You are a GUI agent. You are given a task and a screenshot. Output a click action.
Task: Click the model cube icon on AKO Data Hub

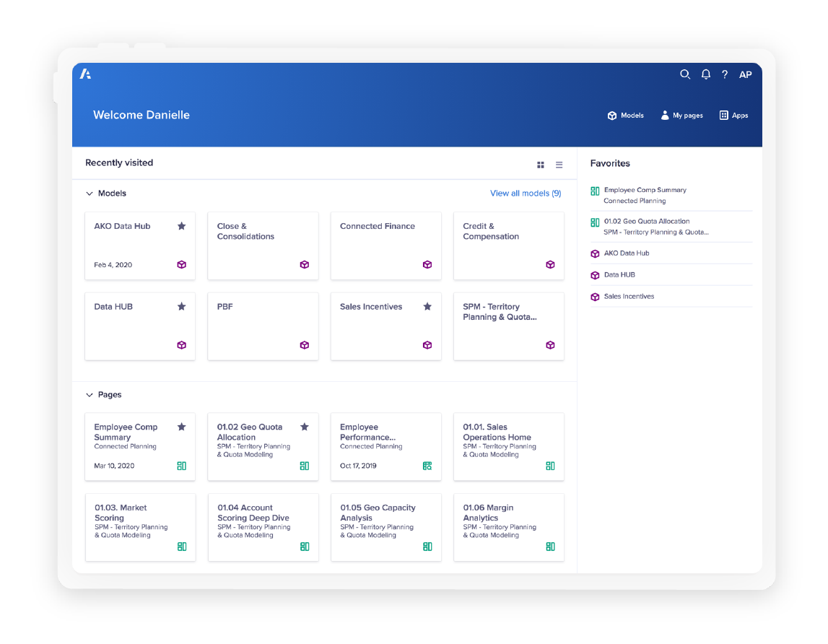(181, 264)
